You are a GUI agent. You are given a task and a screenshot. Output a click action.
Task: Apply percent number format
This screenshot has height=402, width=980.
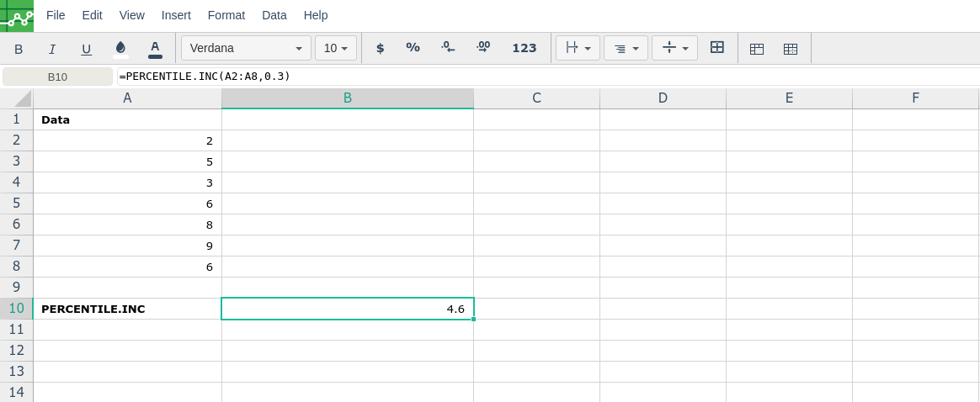pos(413,48)
